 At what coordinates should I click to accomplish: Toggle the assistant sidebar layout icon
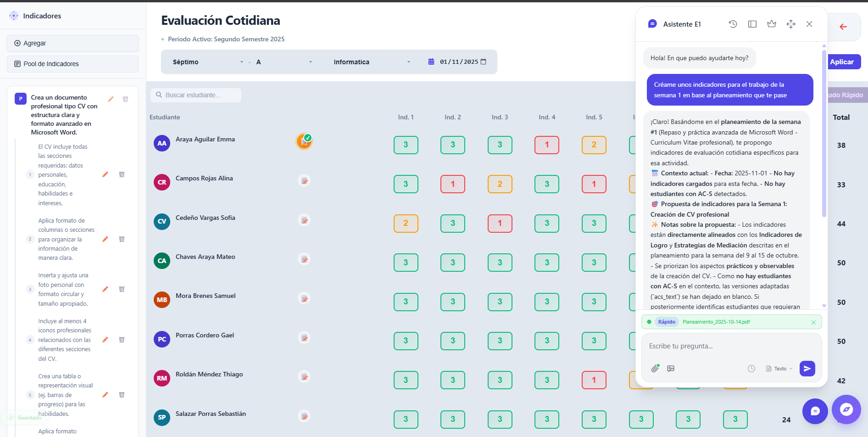coord(752,24)
